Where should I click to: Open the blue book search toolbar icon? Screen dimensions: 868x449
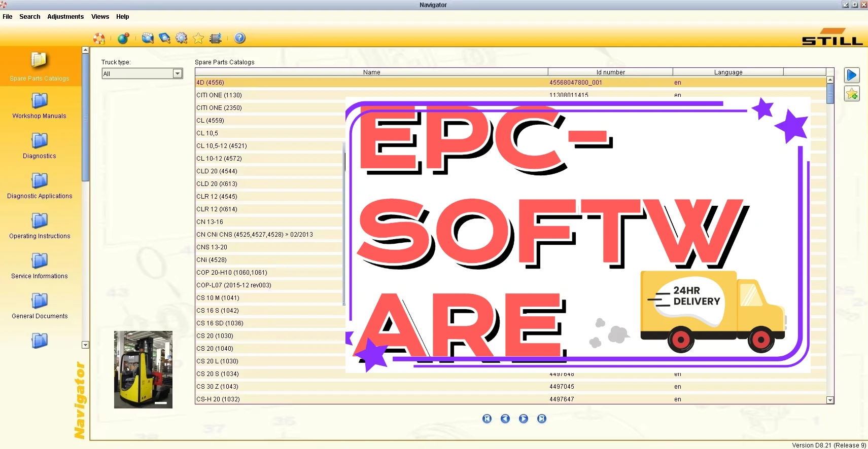164,39
